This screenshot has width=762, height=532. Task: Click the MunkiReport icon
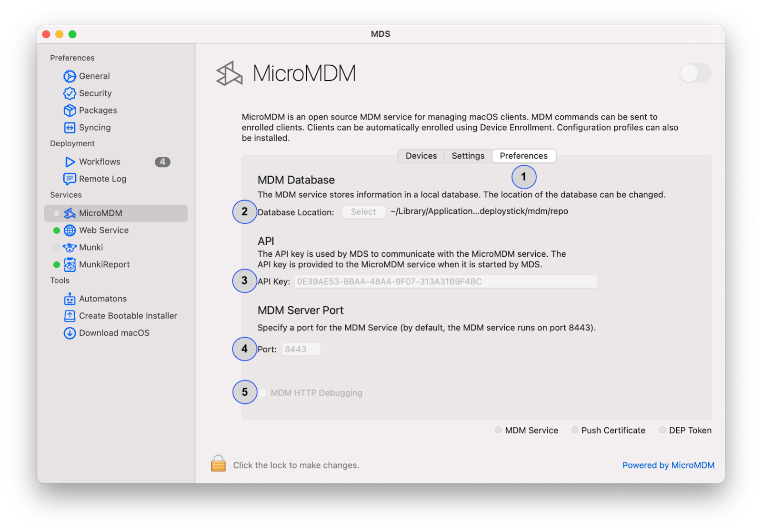(x=70, y=265)
